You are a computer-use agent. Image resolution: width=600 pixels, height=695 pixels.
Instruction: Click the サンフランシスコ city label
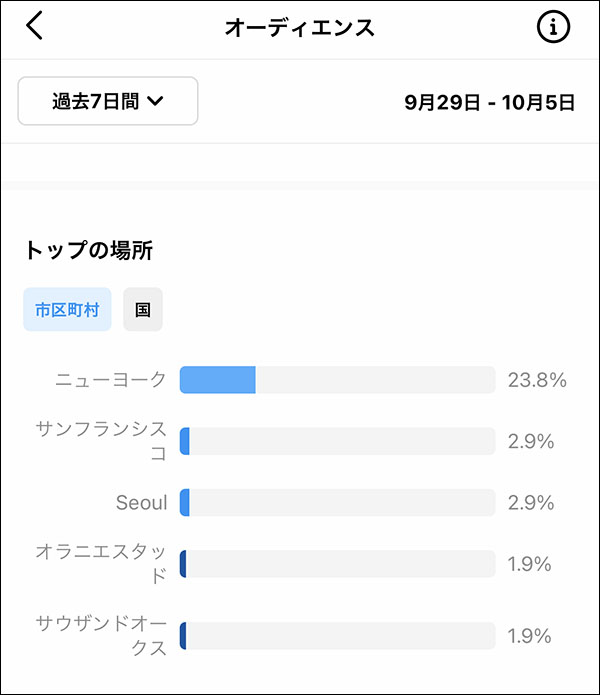point(101,441)
